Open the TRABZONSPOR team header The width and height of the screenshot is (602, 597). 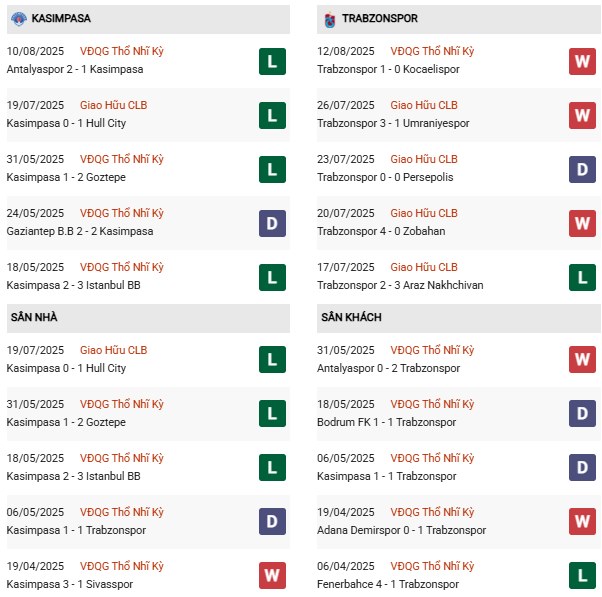point(378,19)
